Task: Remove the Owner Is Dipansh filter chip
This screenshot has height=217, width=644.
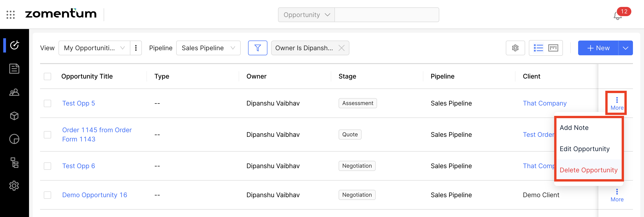Action: click(x=342, y=48)
